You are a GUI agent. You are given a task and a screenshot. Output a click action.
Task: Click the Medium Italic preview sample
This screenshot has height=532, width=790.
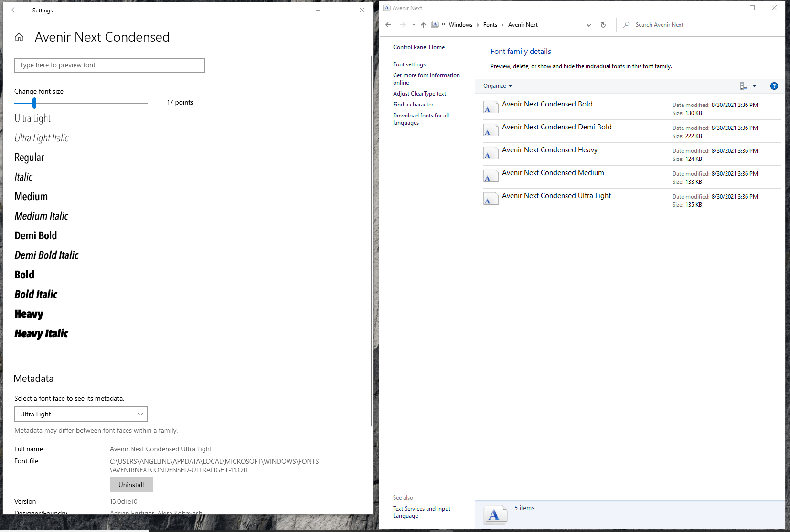[x=42, y=216]
